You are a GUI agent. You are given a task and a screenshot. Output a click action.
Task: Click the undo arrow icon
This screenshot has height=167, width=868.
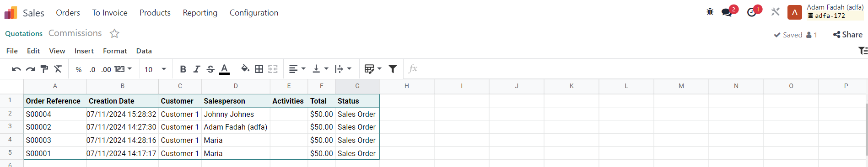point(16,69)
